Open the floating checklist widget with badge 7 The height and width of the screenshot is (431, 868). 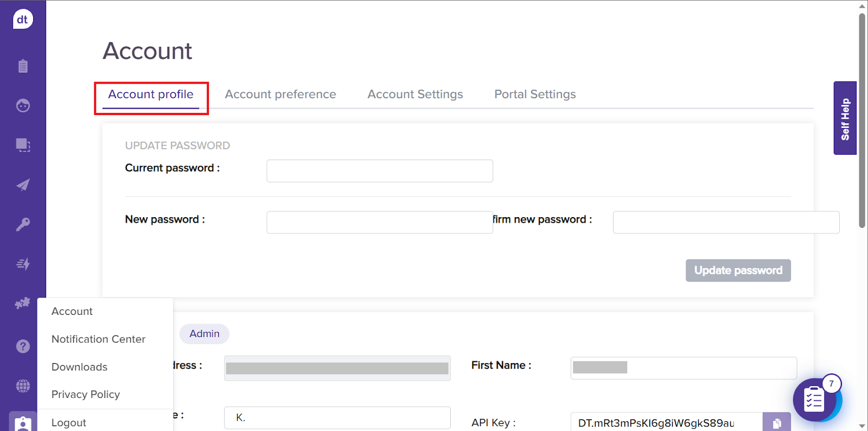(x=814, y=400)
